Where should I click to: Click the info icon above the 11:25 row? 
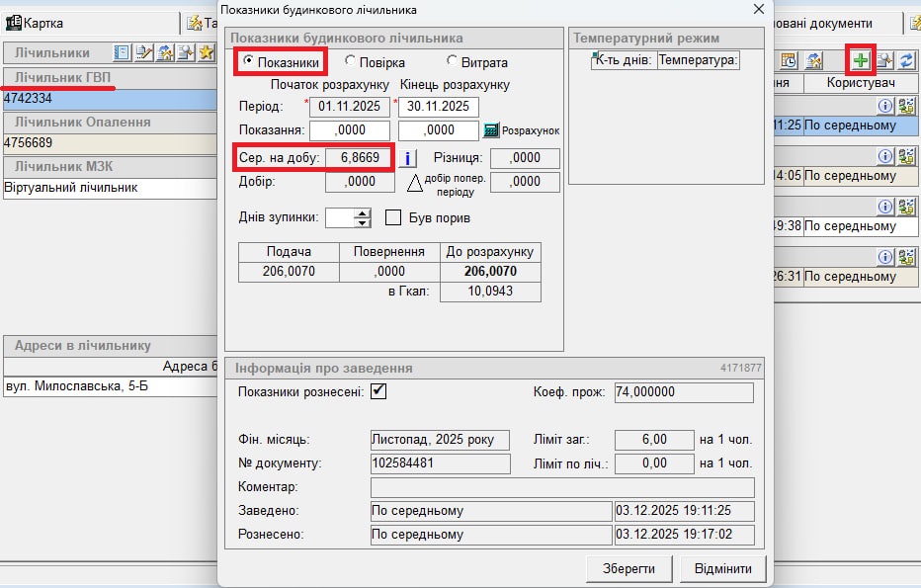coord(885,107)
